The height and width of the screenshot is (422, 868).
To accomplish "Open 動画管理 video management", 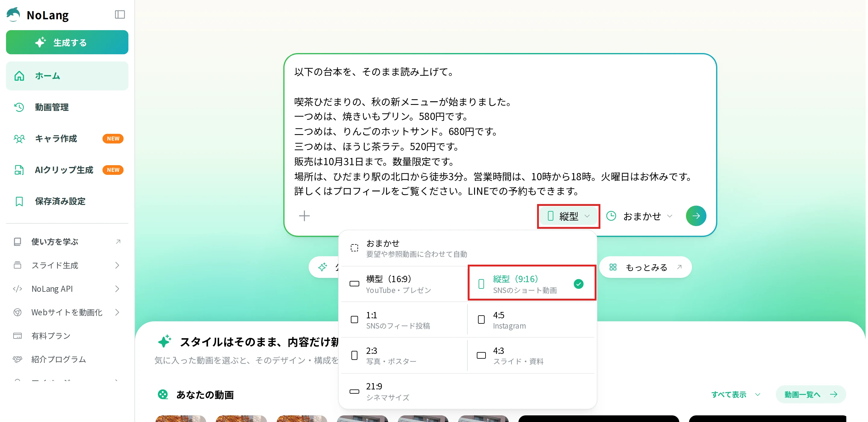I will coord(67,107).
